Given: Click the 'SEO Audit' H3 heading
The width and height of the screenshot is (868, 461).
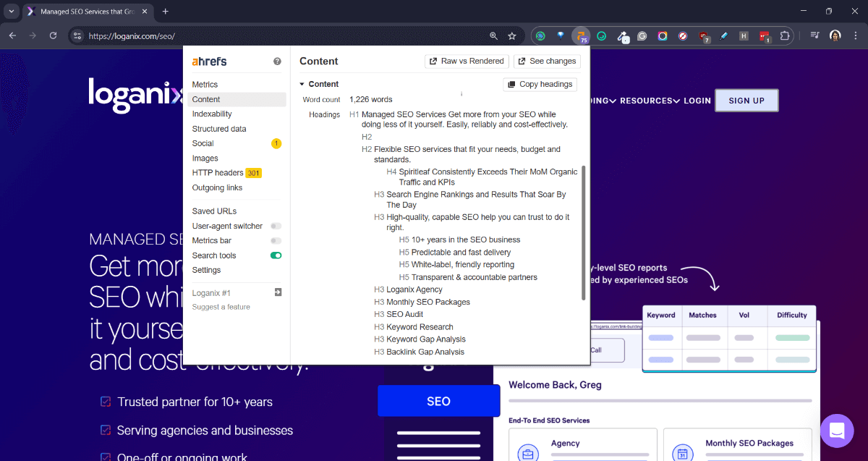Looking at the screenshot, I should (x=405, y=314).
